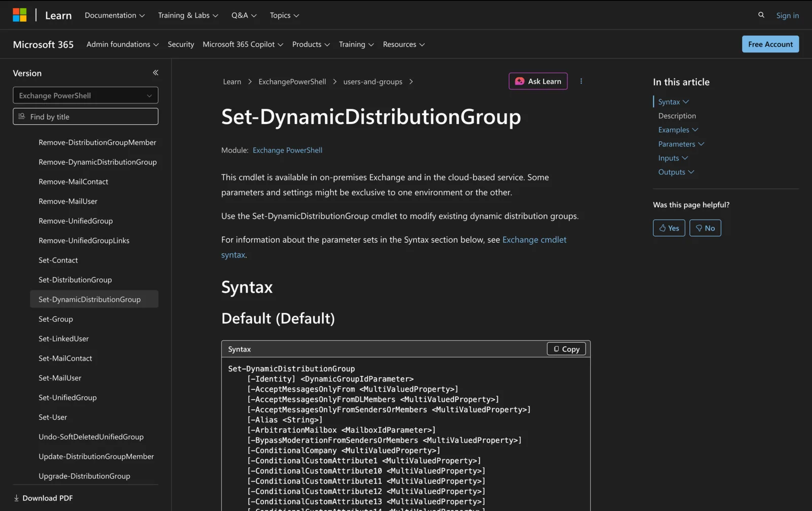Viewport: 812px width, 511px height.
Task: Expand the Training & Labs menu
Action: point(188,15)
